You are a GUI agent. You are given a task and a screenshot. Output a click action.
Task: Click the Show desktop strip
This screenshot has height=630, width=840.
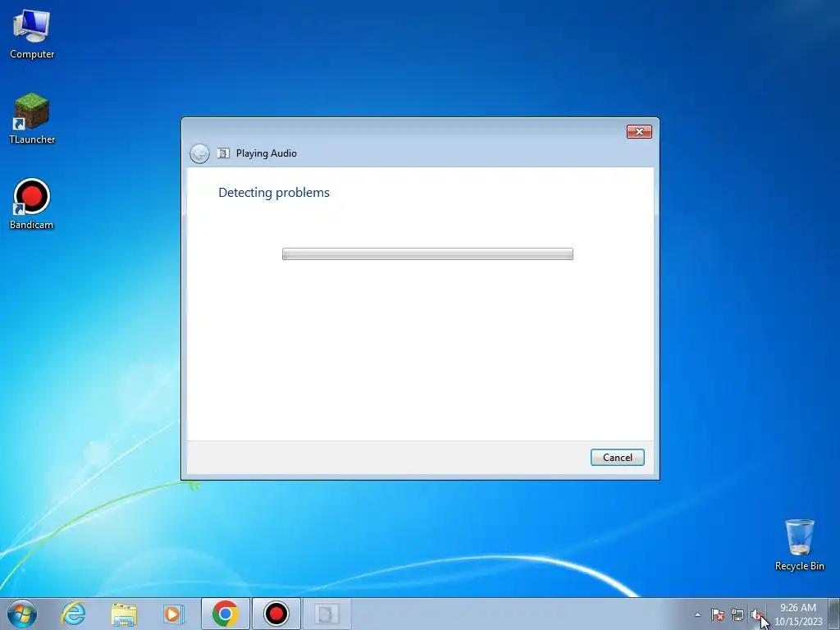pyautogui.click(x=834, y=614)
